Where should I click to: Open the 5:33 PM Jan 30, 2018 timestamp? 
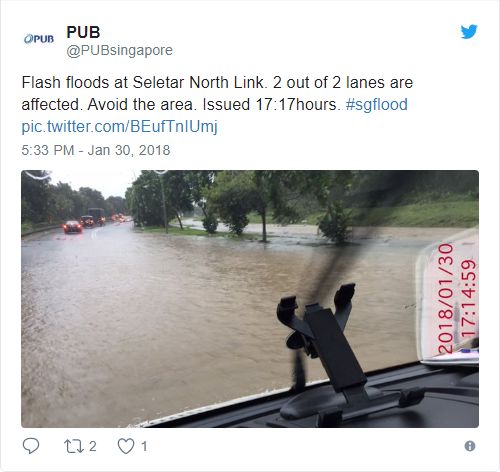click(96, 150)
